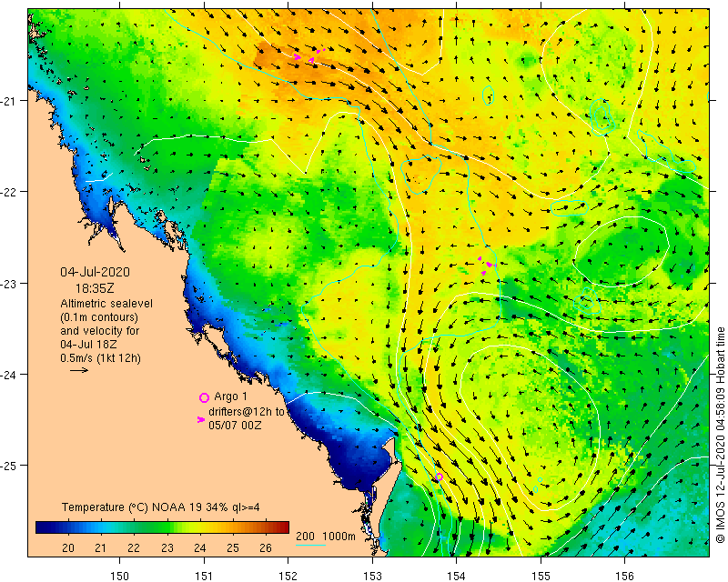Click the latitude axis label '-22'

click(x=8, y=191)
